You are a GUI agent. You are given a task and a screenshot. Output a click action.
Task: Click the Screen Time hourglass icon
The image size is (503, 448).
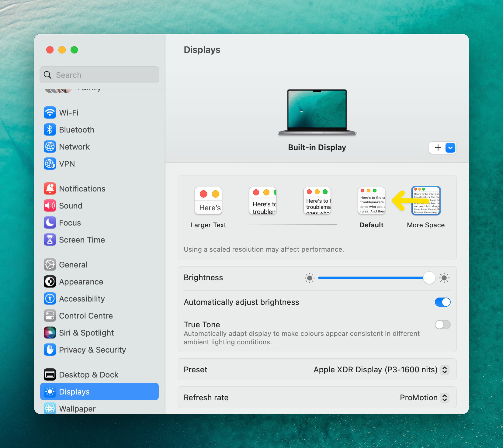(50, 240)
